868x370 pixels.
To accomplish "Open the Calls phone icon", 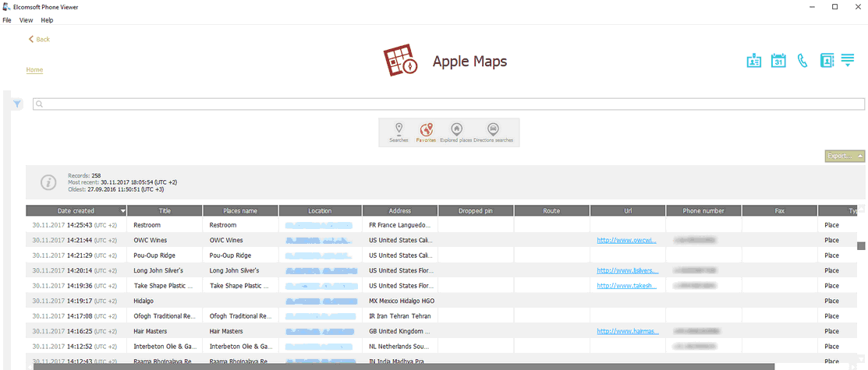I will [x=802, y=61].
